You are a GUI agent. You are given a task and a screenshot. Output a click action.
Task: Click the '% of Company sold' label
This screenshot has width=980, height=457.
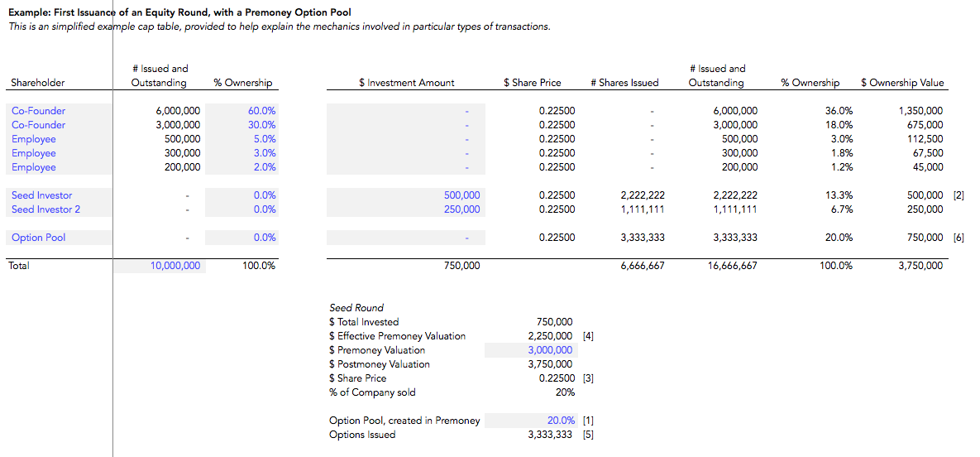372,392
